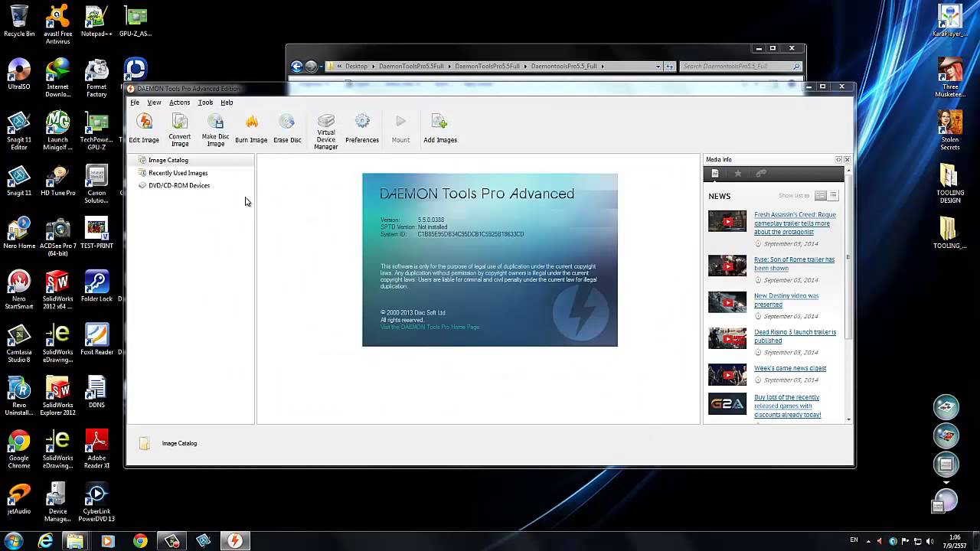Show news as compact list view
Image resolution: width=980 pixels, height=551 pixels.
[x=834, y=196]
